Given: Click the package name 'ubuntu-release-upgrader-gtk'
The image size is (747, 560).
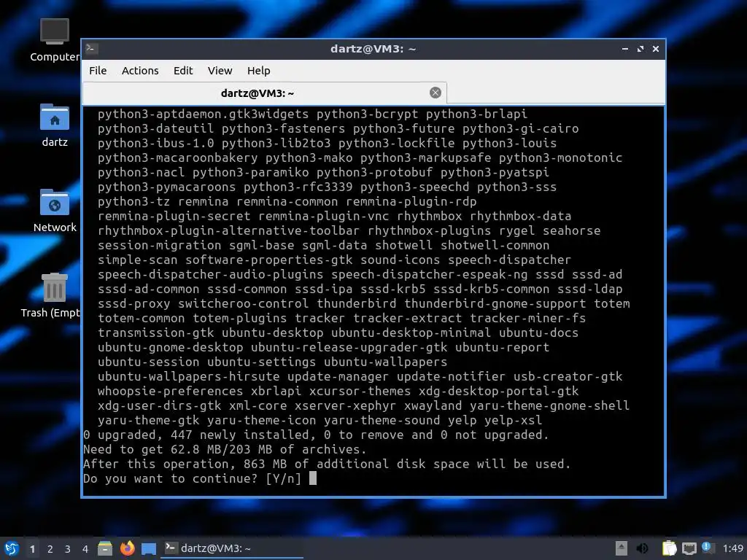Looking at the screenshot, I should pyautogui.click(x=349, y=347).
